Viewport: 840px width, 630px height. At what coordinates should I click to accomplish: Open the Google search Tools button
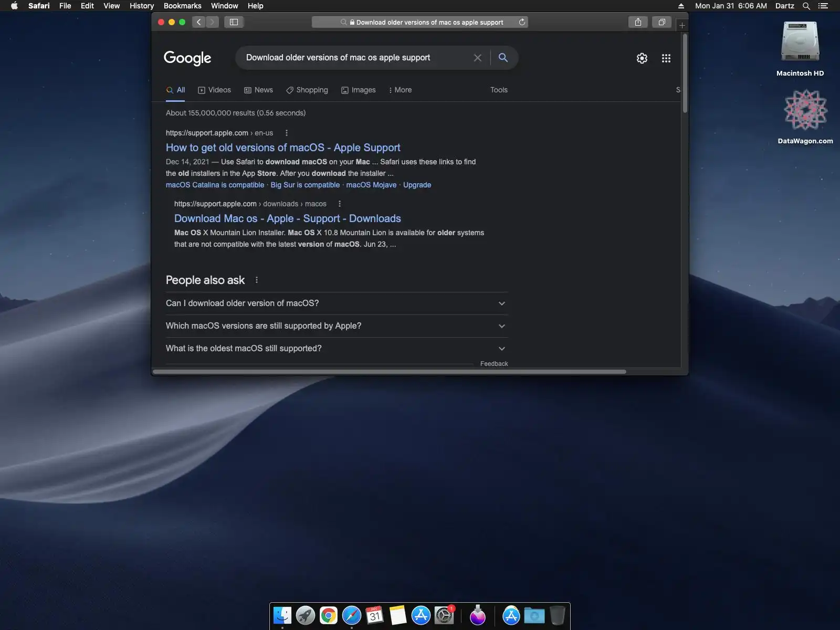499,90
